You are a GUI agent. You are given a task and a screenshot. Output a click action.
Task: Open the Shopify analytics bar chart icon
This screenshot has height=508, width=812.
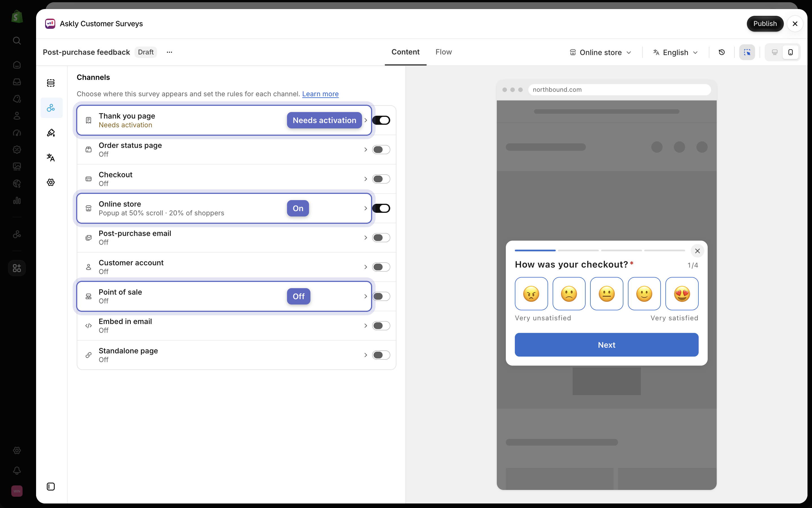pyautogui.click(x=17, y=201)
